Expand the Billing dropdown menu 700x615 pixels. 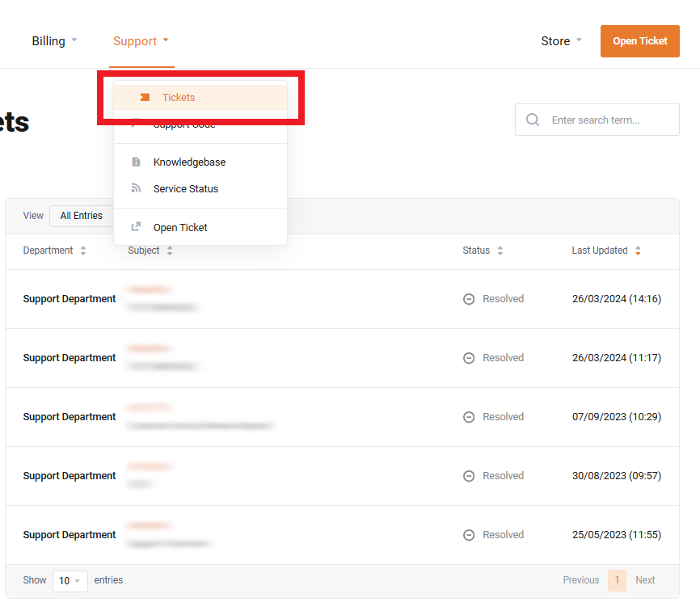coord(54,41)
